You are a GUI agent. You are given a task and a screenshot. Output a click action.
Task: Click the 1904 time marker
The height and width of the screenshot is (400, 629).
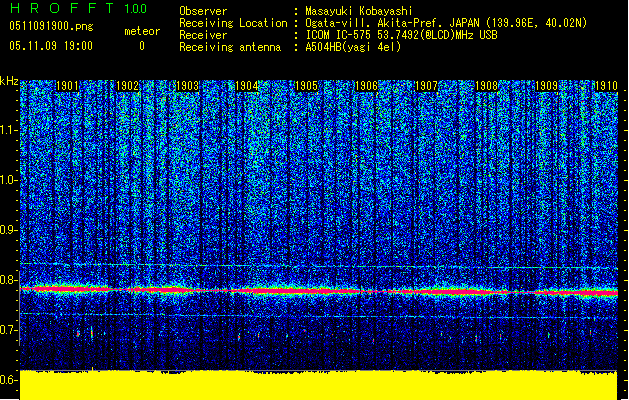click(246, 86)
